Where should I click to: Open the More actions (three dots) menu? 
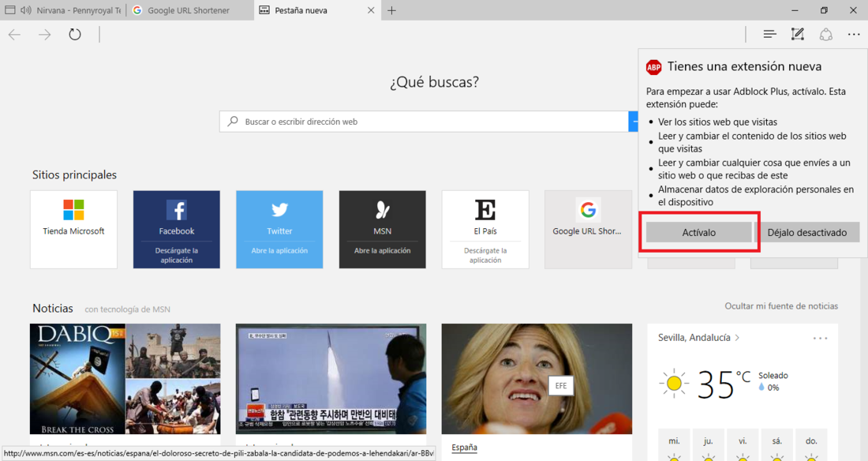854,35
